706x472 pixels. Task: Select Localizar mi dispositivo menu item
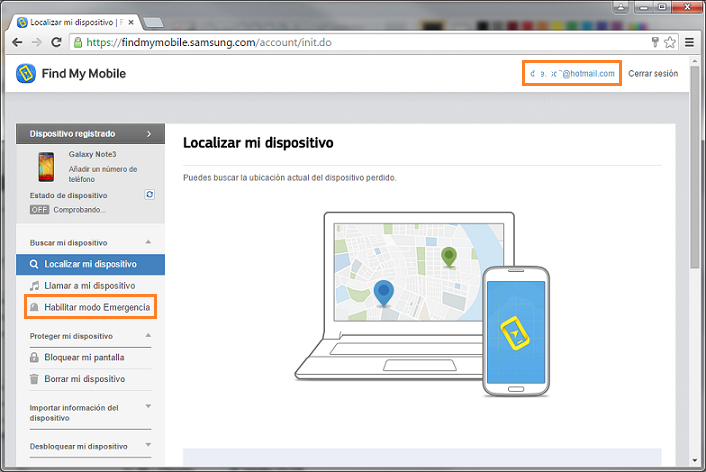[x=91, y=264]
